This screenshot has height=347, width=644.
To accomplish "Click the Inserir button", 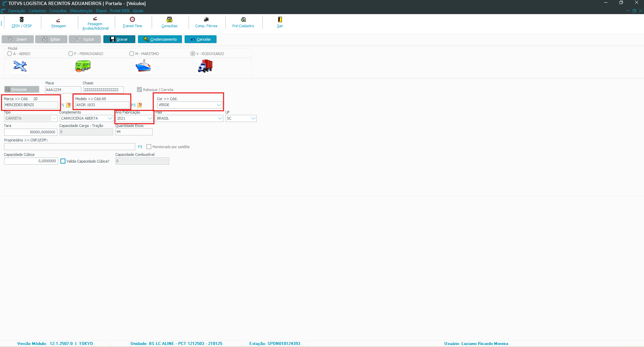I will (x=18, y=39).
